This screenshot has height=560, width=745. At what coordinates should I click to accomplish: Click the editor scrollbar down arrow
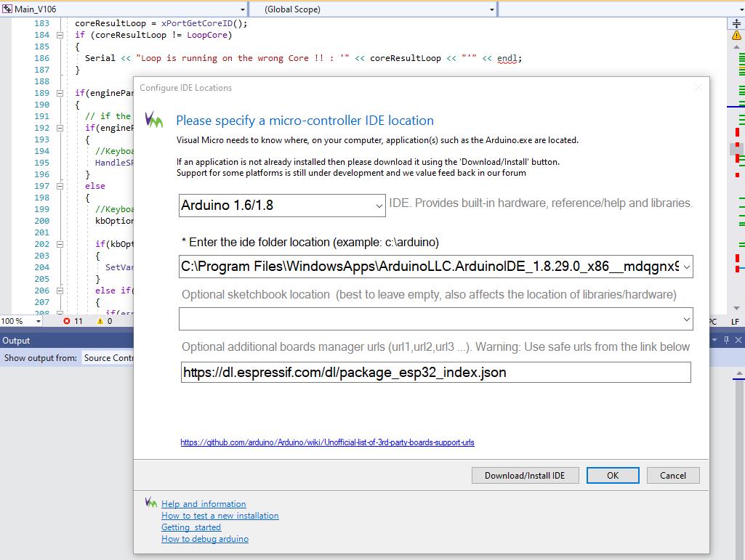(x=736, y=308)
